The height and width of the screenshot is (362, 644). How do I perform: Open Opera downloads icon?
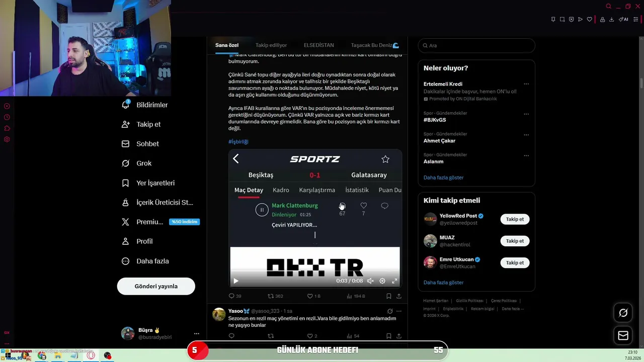click(x=611, y=19)
